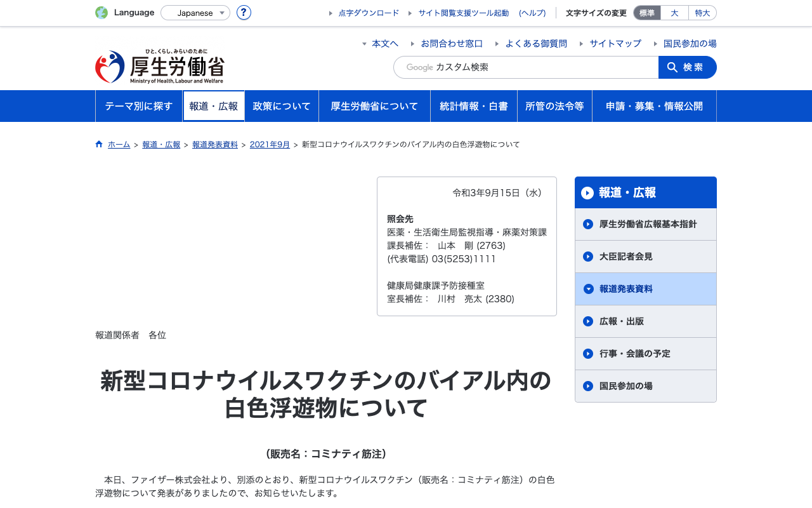This screenshot has height=508, width=812.
Task: Click the home icon in the breadcrumb
Action: (x=99, y=144)
